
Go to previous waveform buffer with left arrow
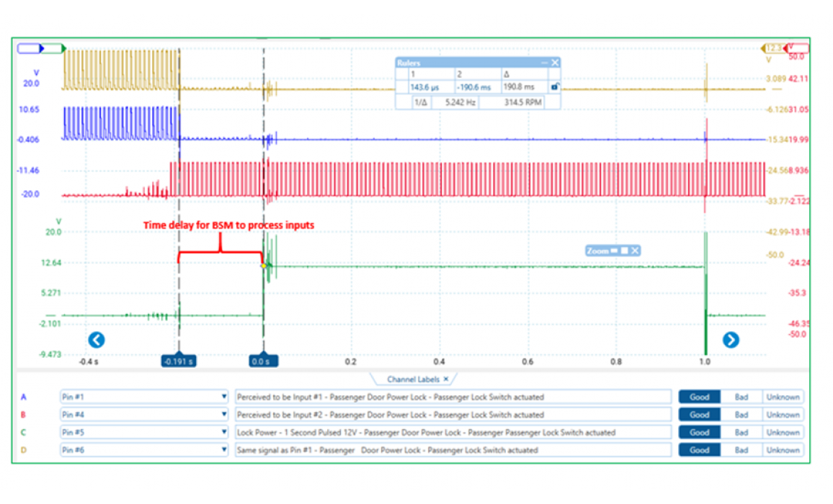(x=97, y=340)
